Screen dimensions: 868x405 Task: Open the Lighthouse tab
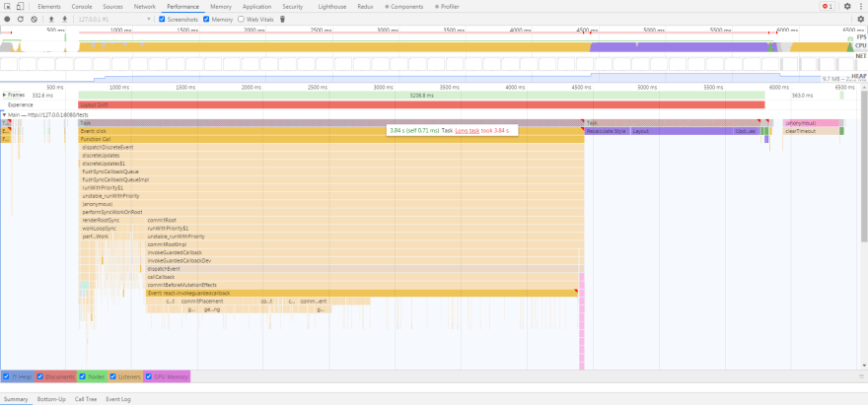(x=331, y=7)
